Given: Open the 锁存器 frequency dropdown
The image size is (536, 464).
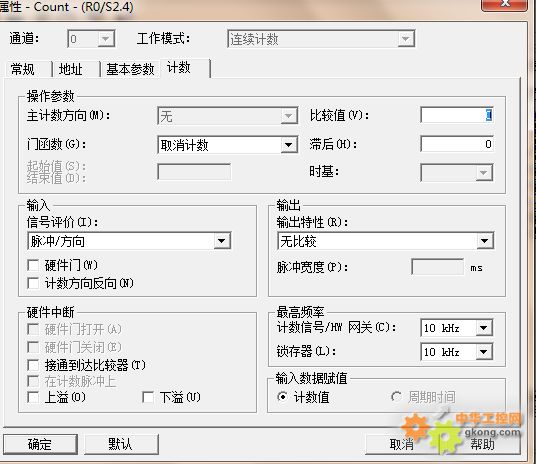Looking at the screenshot, I should click(x=456, y=352).
